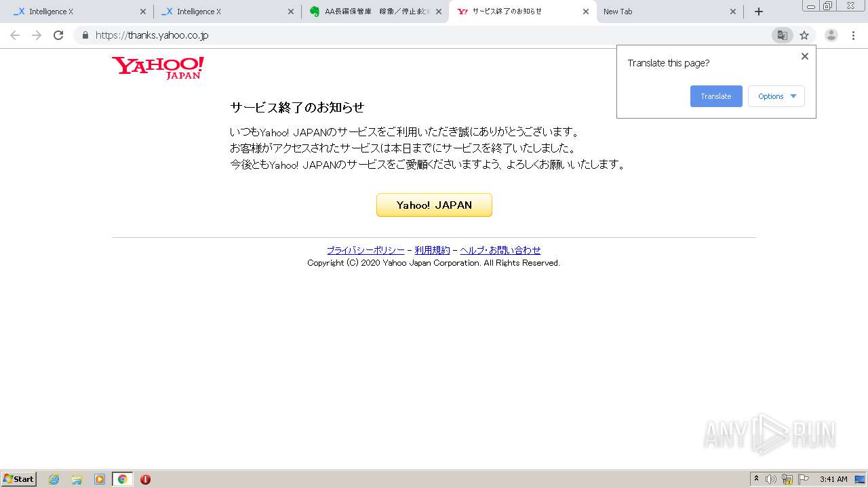View site info via the padlock icon
Viewport: 868px width, 488px height.
click(x=85, y=35)
